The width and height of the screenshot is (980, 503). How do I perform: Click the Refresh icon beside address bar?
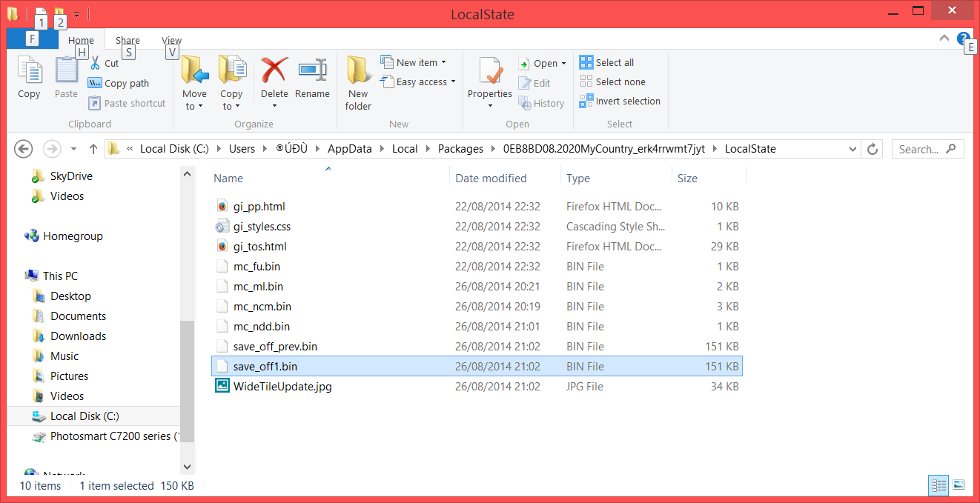[873, 149]
